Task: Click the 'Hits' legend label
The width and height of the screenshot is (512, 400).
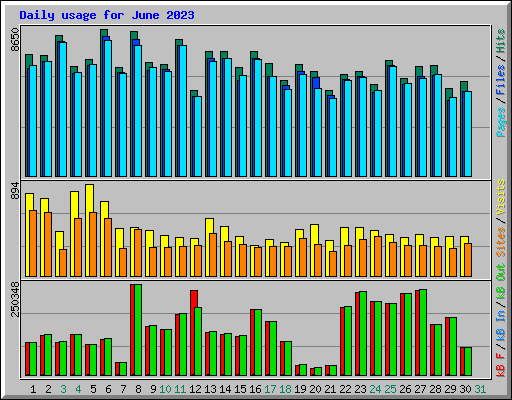Action: coord(500,41)
